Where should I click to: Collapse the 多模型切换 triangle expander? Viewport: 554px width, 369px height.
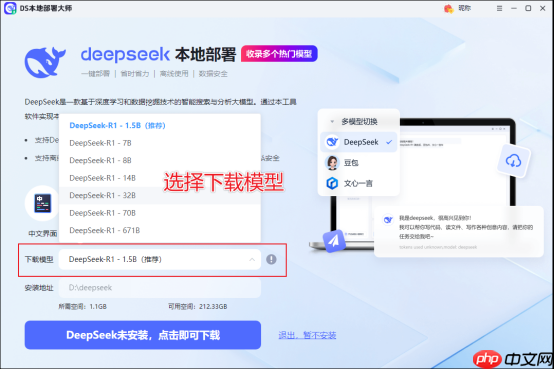tap(332, 122)
